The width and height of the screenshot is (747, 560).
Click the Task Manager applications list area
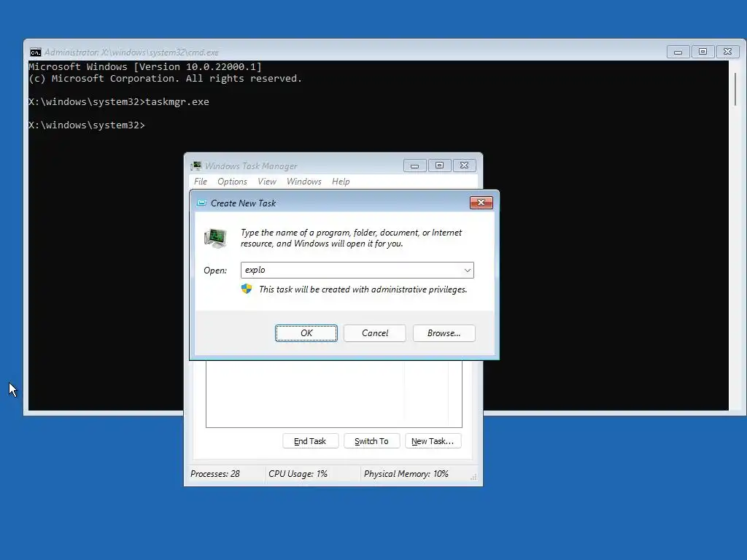point(334,394)
